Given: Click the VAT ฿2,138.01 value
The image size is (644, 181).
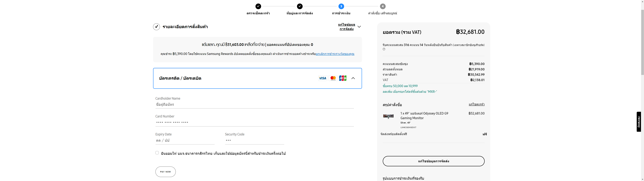Looking at the screenshot, I should (477, 80).
